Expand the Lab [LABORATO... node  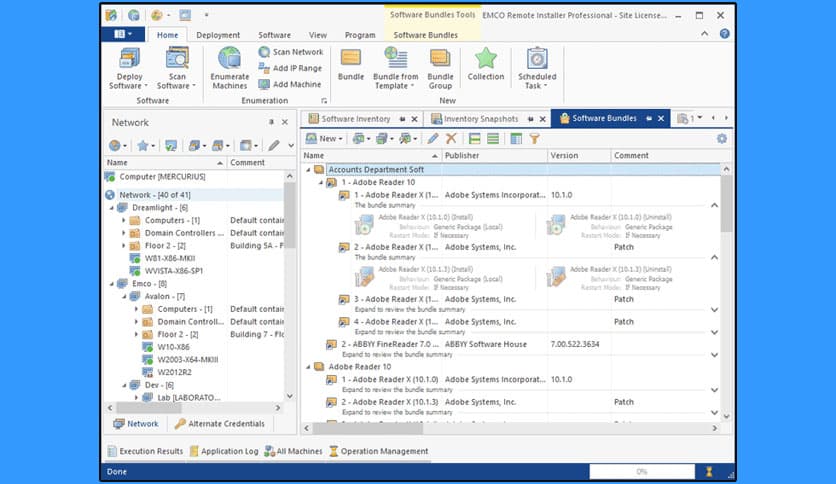click(x=136, y=398)
